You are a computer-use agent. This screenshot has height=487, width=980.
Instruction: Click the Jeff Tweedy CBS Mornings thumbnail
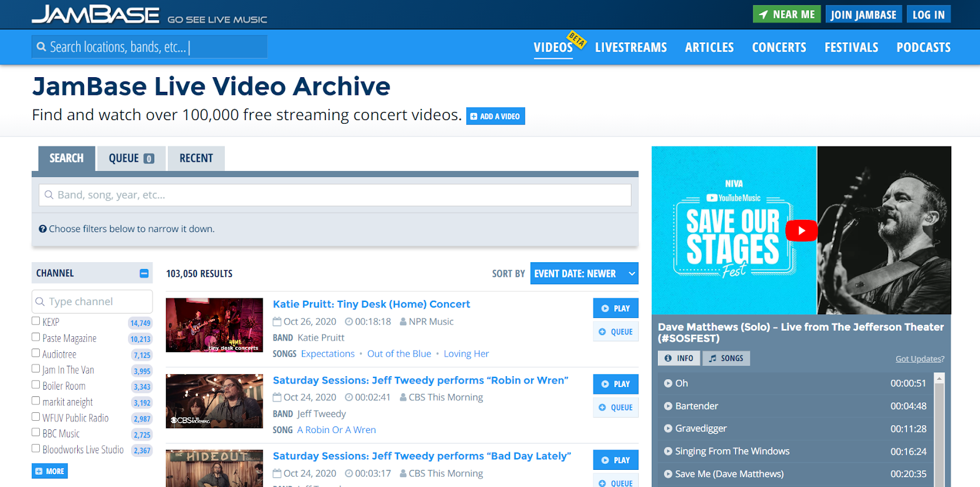tap(214, 401)
